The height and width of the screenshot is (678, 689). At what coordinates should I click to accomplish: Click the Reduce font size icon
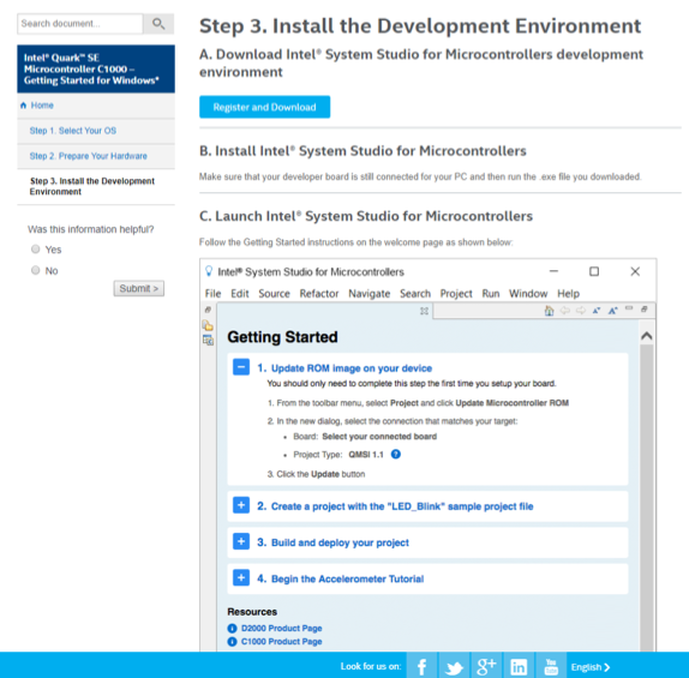coord(596,311)
